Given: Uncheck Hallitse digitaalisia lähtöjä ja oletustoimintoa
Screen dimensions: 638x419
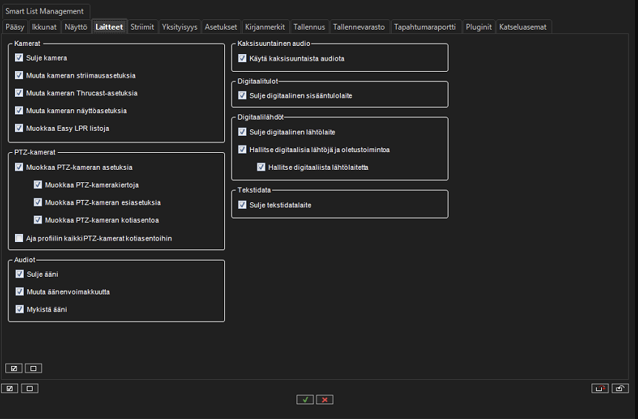Looking at the screenshot, I should 242,149.
